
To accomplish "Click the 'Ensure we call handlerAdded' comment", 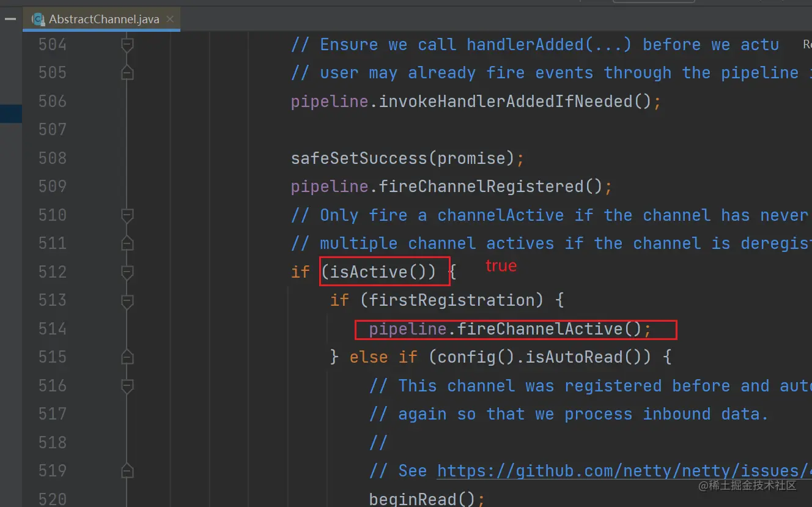I will [535, 45].
